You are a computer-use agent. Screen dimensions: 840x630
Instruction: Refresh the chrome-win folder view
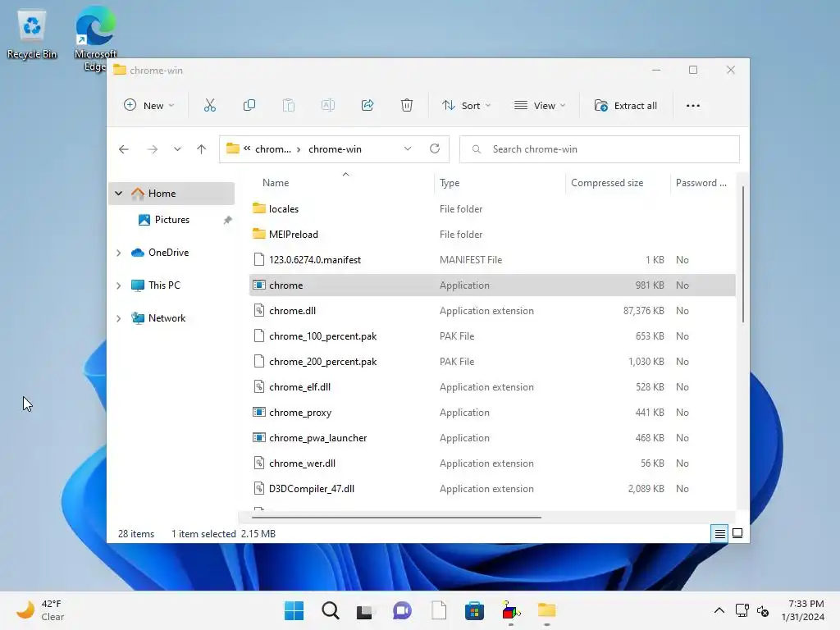click(x=435, y=149)
